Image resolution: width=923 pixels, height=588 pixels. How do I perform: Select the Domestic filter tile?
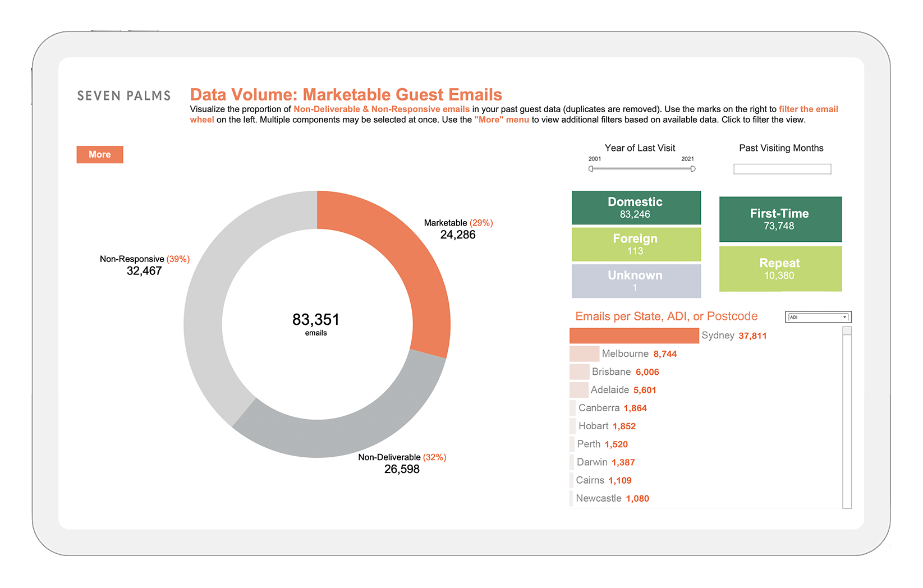pyautogui.click(x=636, y=208)
